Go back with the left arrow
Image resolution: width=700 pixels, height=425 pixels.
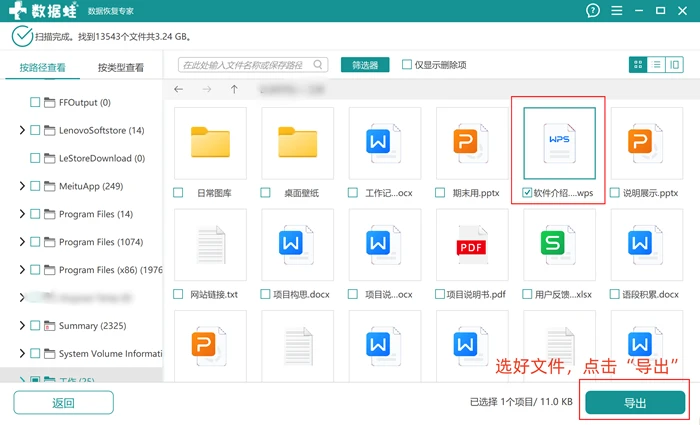click(x=179, y=89)
